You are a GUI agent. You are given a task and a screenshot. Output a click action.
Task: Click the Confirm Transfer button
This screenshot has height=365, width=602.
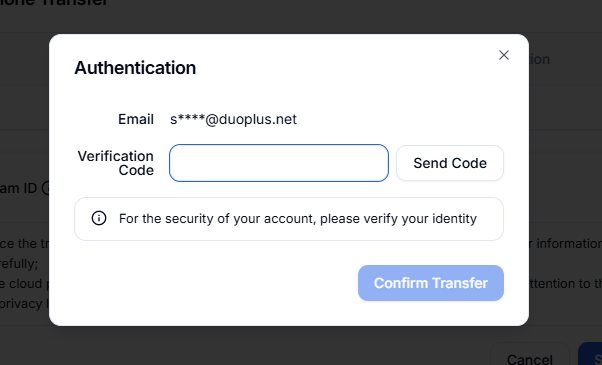click(431, 283)
